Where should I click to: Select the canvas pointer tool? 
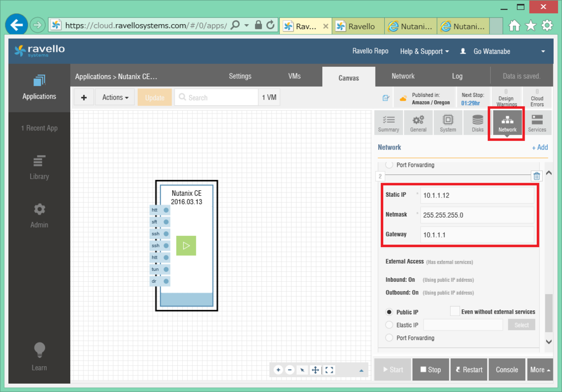click(x=302, y=370)
